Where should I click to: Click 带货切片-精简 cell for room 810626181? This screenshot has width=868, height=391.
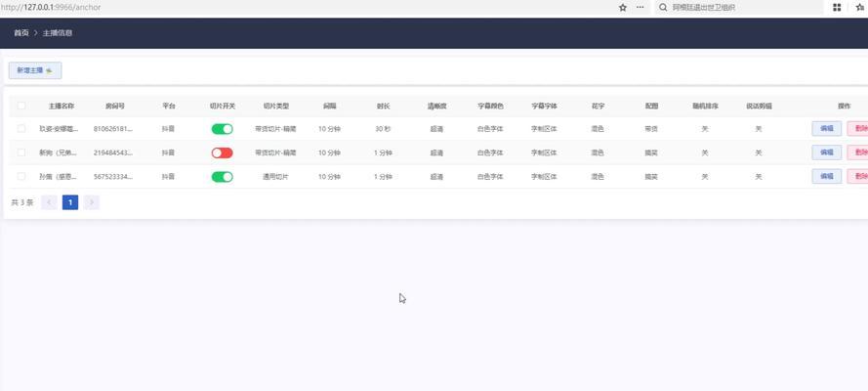(275, 129)
